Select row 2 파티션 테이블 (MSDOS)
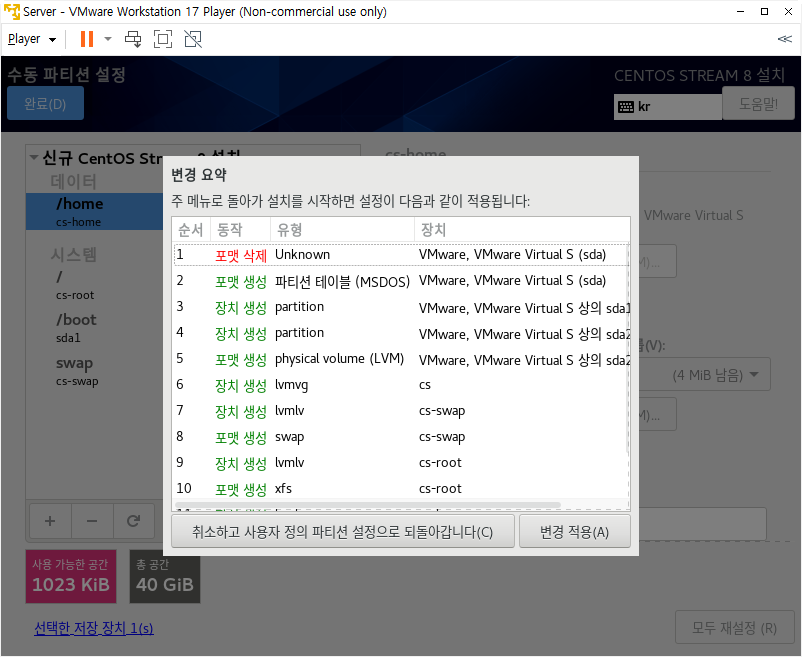The width and height of the screenshot is (802, 657). point(401,281)
